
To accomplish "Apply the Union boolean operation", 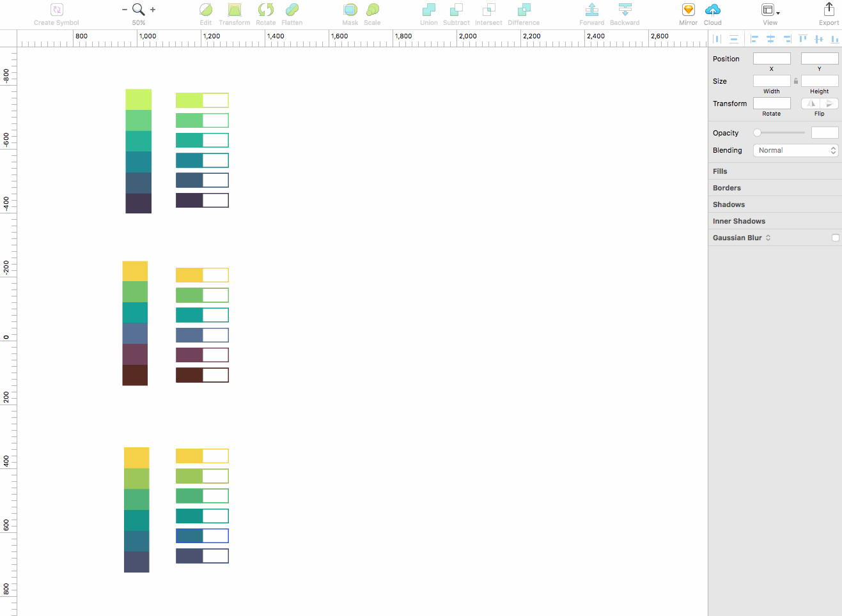I will [429, 10].
